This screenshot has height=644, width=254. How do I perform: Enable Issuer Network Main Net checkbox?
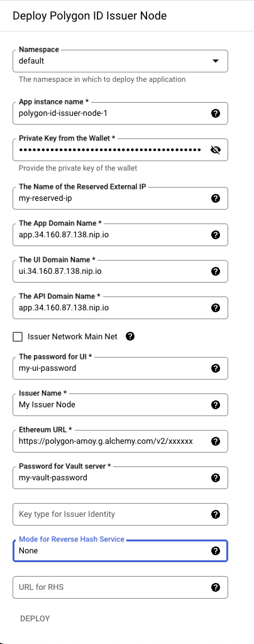point(18,337)
